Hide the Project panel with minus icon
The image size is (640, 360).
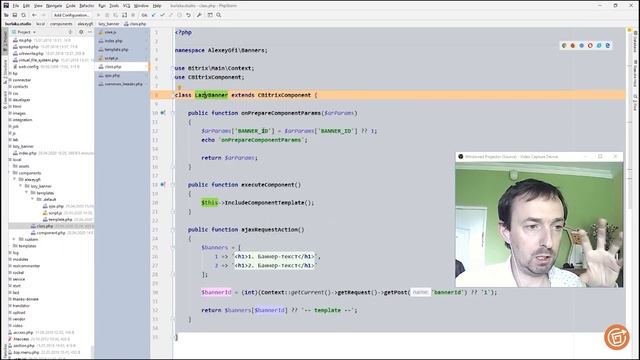(x=89, y=32)
